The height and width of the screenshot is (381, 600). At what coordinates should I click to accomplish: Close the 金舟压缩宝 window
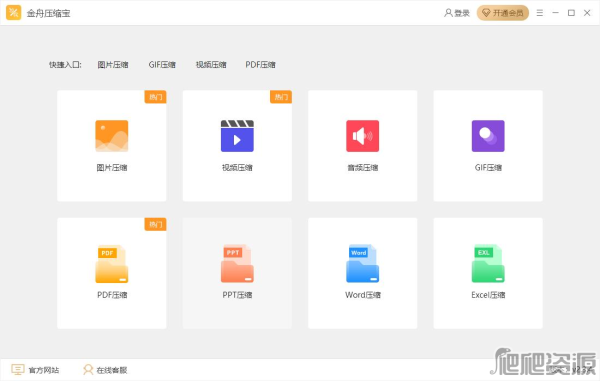click(x=587, y=13)
